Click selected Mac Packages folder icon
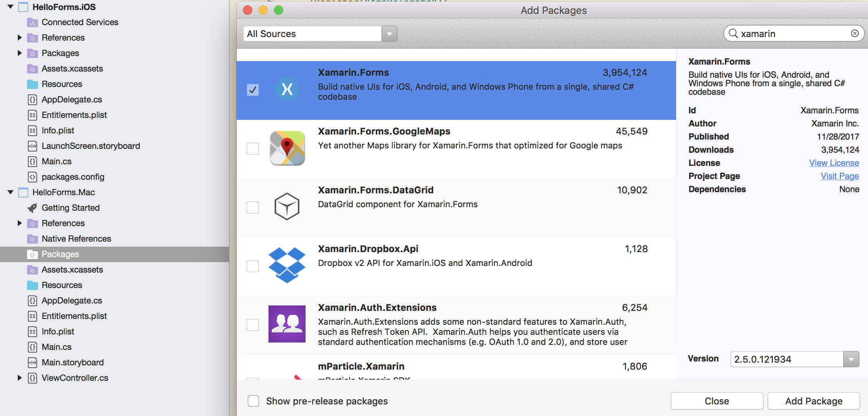 click(x=32, y=254)
